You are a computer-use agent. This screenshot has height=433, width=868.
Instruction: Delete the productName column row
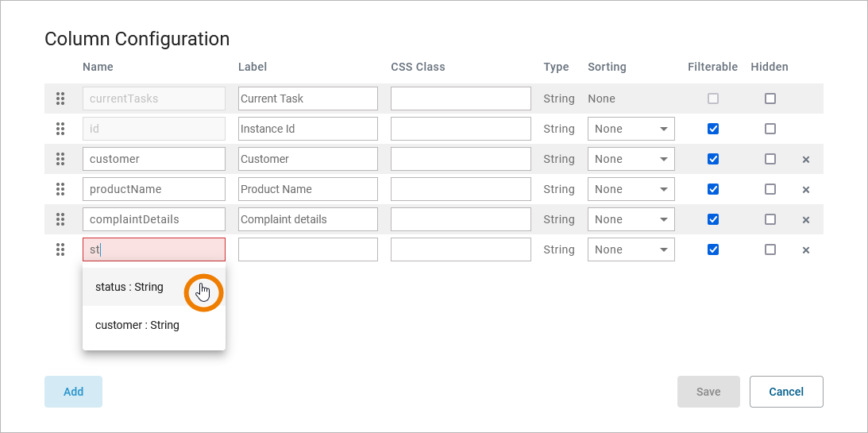click(805, 190)
